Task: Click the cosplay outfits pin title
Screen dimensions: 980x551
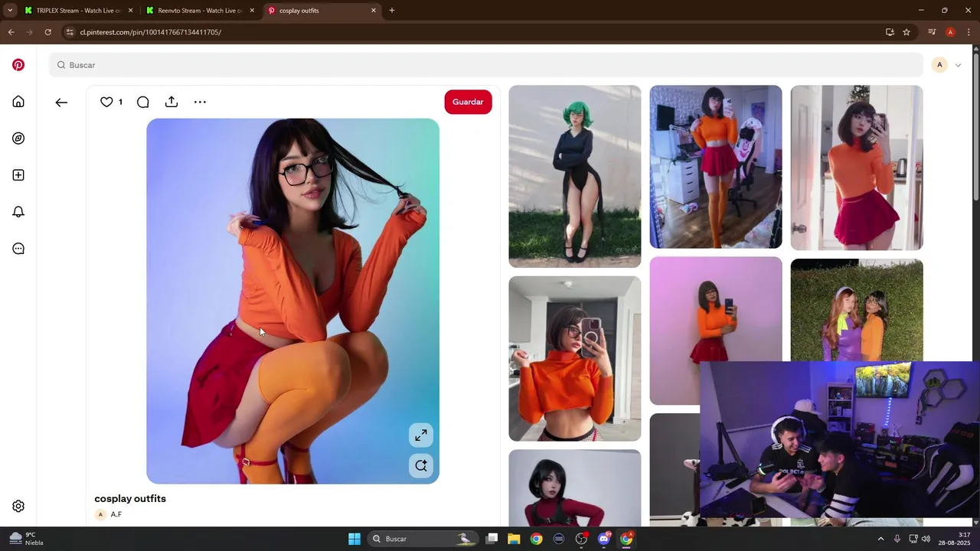Action: [x=130, y=499]
